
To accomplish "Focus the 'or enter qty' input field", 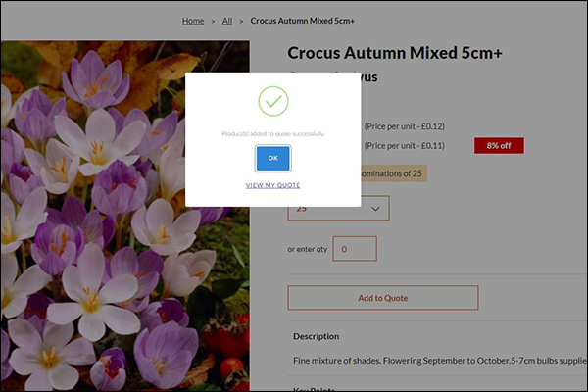I will point(354,249).
